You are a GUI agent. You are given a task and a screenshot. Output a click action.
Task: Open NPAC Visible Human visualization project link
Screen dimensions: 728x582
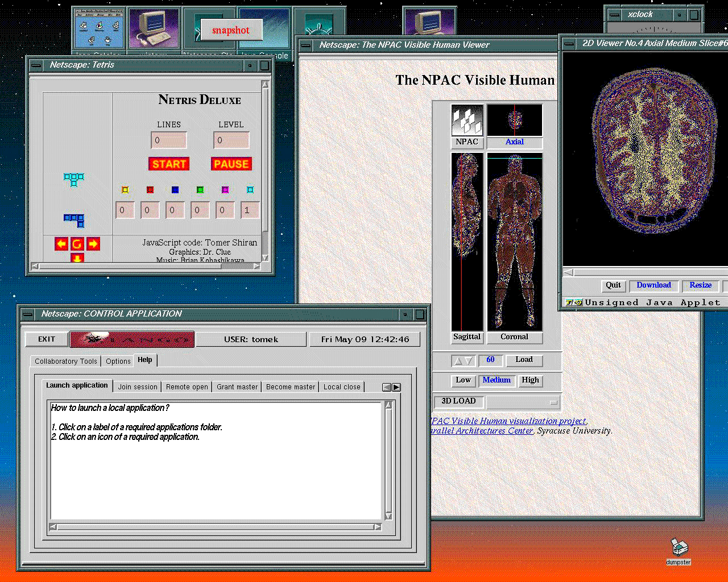coord(508,421)
